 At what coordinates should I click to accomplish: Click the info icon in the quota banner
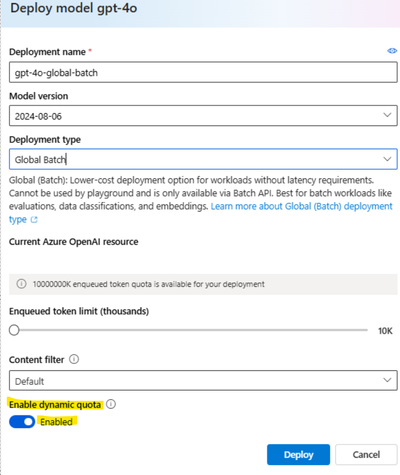[21, 284]
